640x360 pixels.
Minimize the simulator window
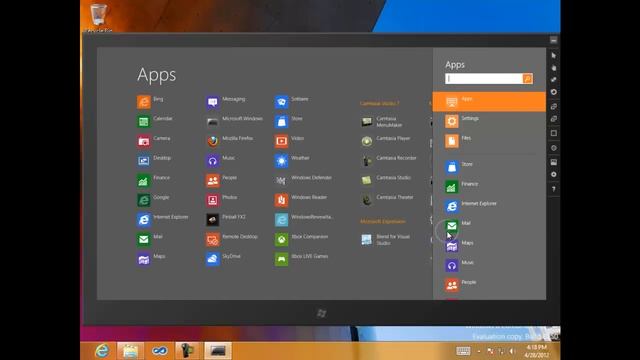tap(553, 40)
